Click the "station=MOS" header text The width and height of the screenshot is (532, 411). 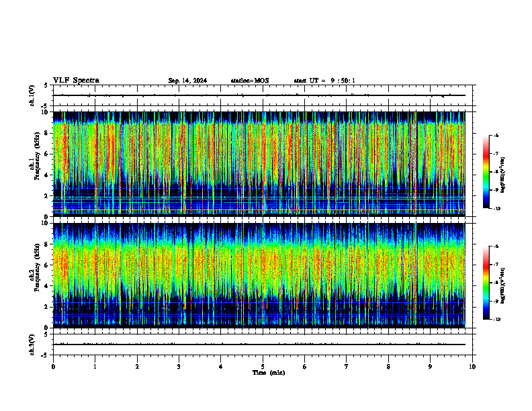point(250,81)
